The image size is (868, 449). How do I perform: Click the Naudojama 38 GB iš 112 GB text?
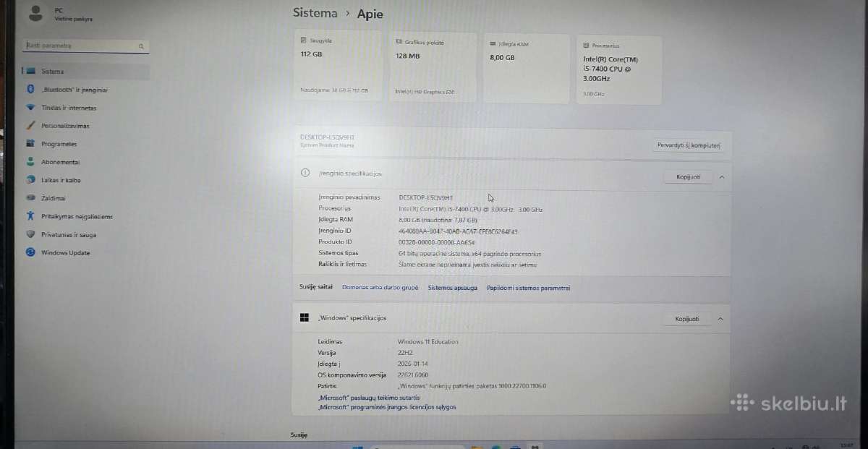[x=334, y=90]
